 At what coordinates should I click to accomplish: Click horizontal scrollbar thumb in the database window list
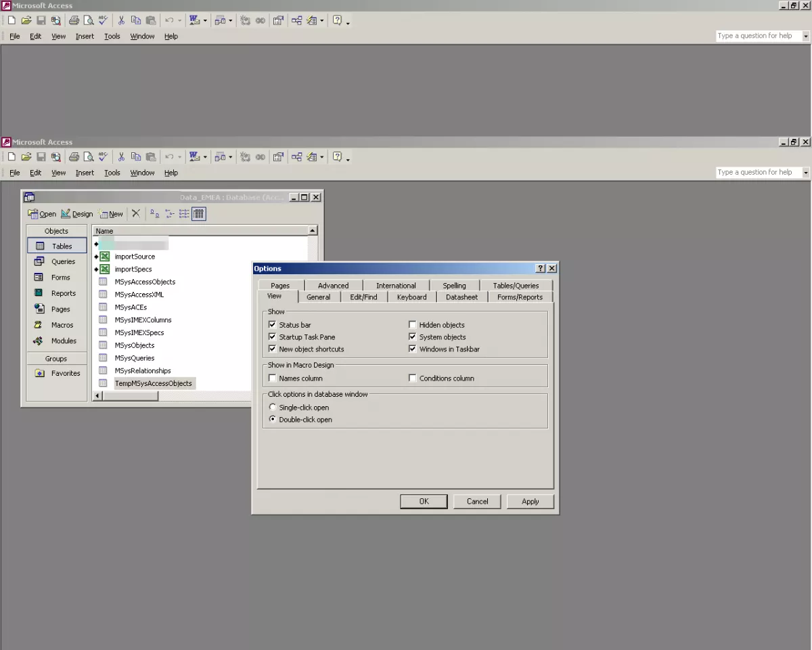click(131, 395)
